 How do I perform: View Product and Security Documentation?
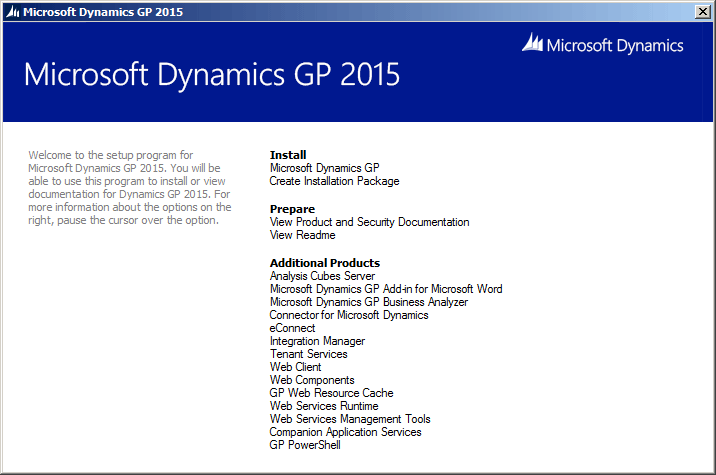click(x=369, y=222)
